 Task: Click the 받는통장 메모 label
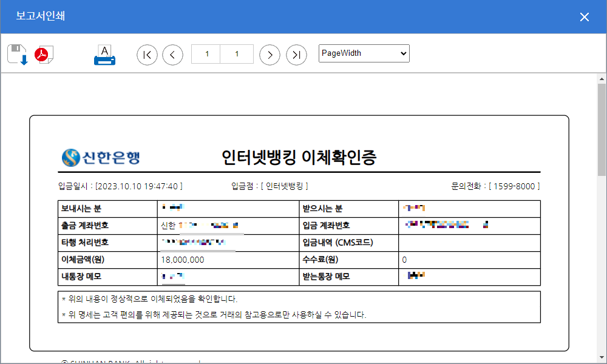point(326,277)
